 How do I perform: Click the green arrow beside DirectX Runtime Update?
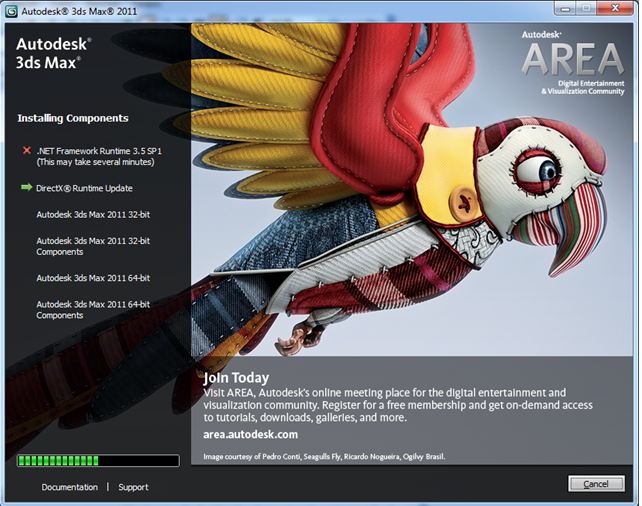click(x=27, y=187)
